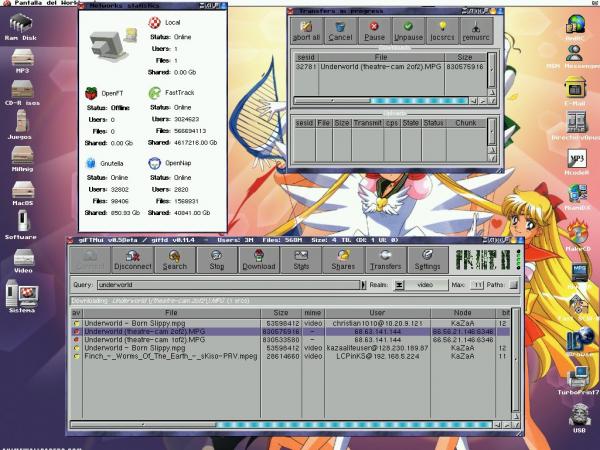Image resolution: width=600 pixels, height=450 pixels.
Task: Click the OpenNap network icon
Action: (155, 163)
